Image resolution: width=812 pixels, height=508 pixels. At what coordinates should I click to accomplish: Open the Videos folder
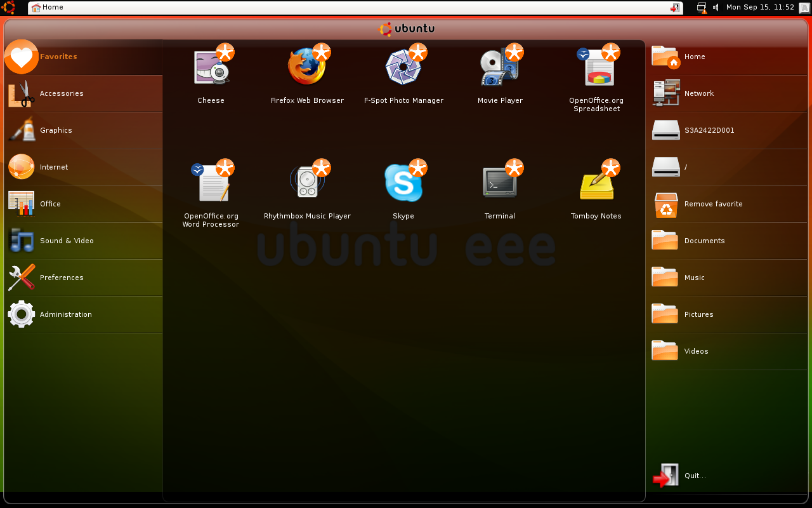[x=728, y=352]
